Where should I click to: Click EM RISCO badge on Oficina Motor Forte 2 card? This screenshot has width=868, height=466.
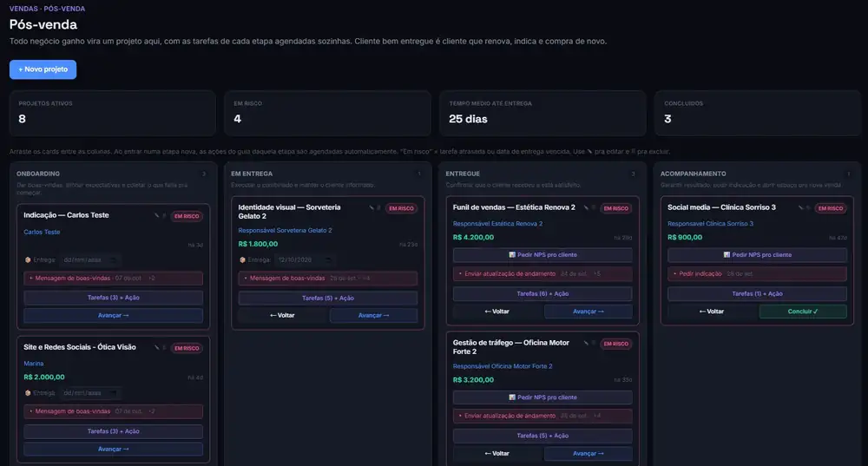[616, 344]
